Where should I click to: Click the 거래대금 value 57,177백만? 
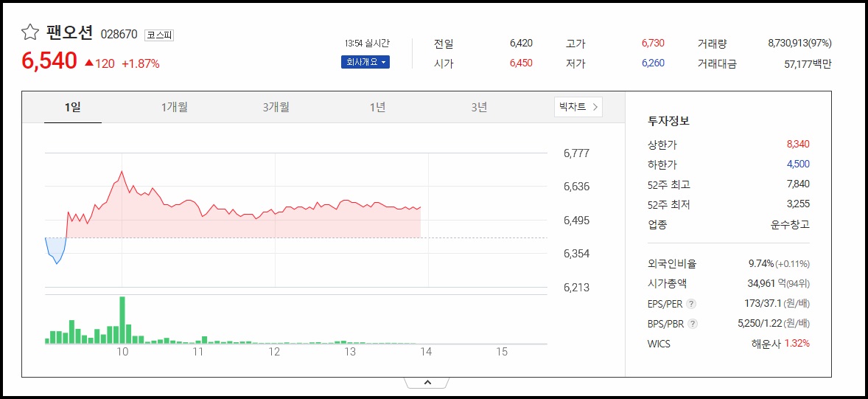808,64
